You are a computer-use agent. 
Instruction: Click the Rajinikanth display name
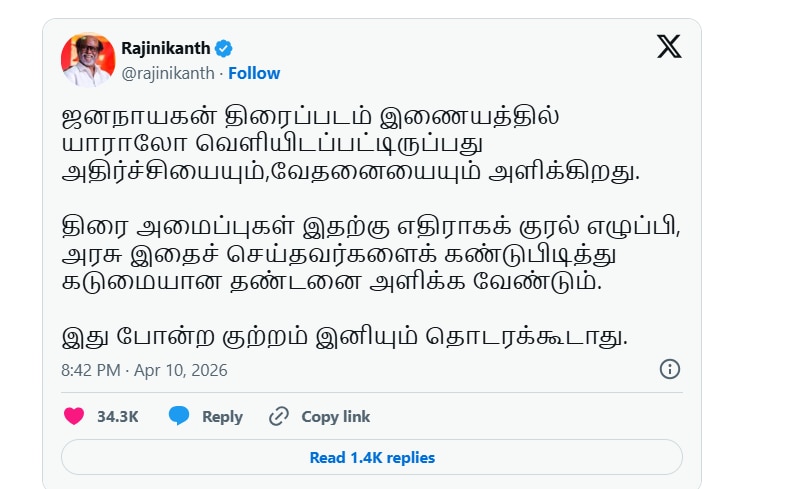coord(166,48)
